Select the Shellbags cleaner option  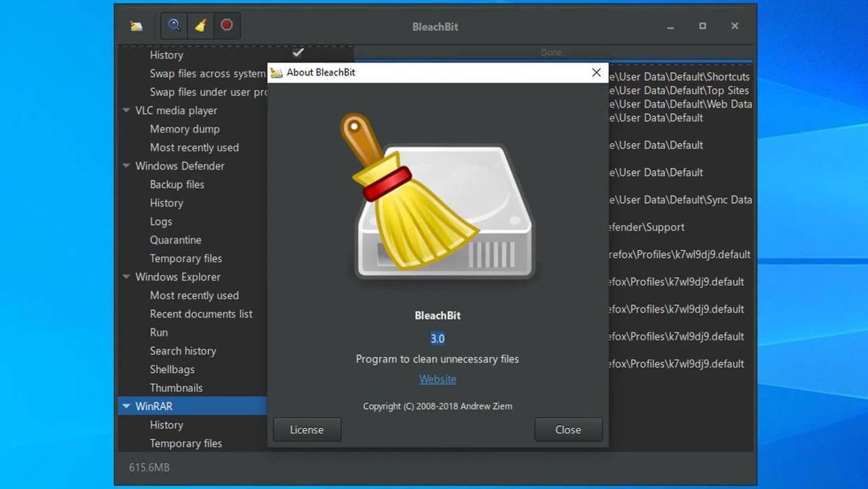coord(172,369)
